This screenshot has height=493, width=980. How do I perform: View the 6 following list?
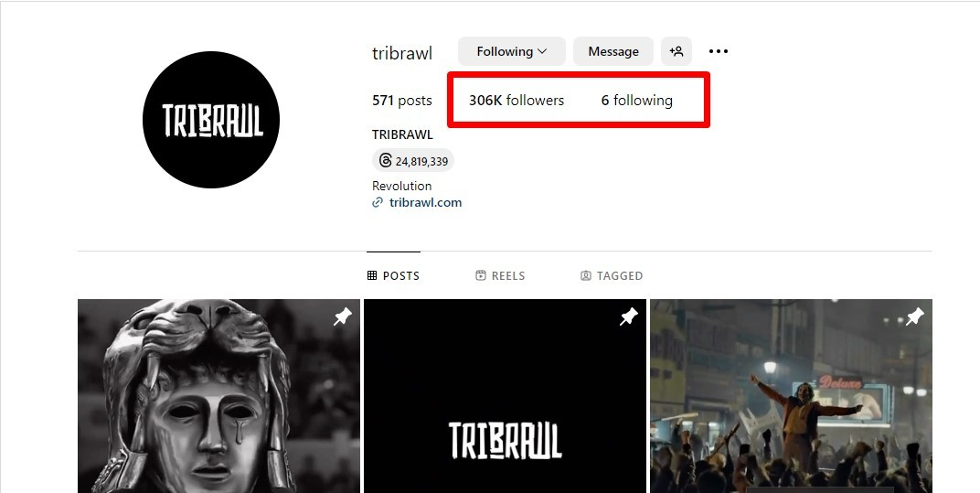[x=637, y=101]
